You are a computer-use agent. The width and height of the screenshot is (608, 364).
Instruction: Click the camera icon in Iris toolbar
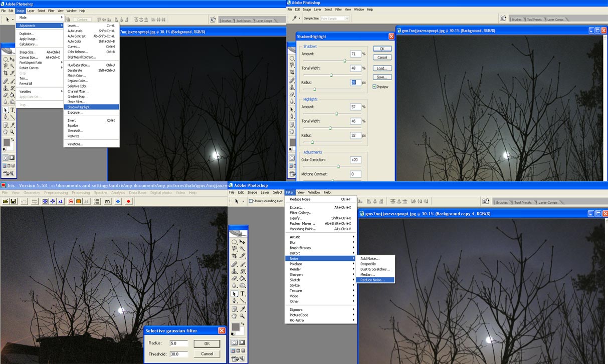point(107,201)
